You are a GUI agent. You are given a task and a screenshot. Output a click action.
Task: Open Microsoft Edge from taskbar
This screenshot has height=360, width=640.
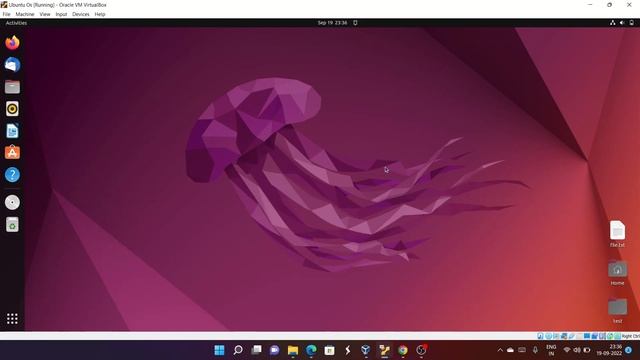pyautogui.click(x=311, y=350)
